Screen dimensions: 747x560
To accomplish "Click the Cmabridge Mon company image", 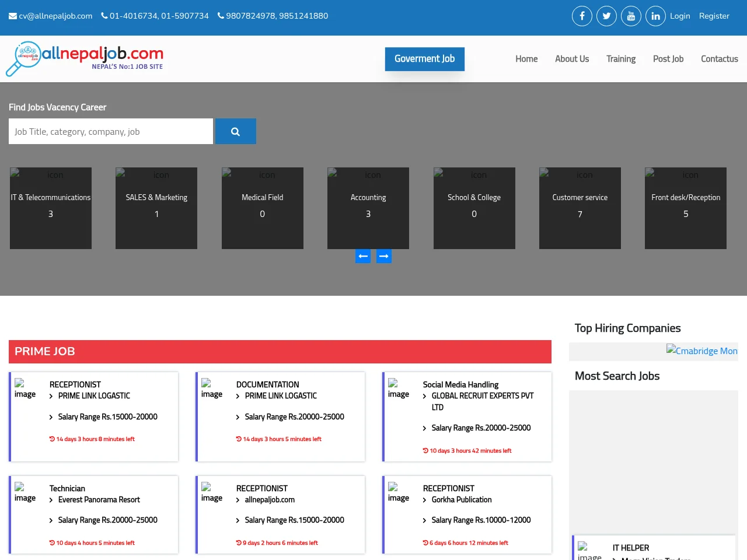I will (702, 351).
